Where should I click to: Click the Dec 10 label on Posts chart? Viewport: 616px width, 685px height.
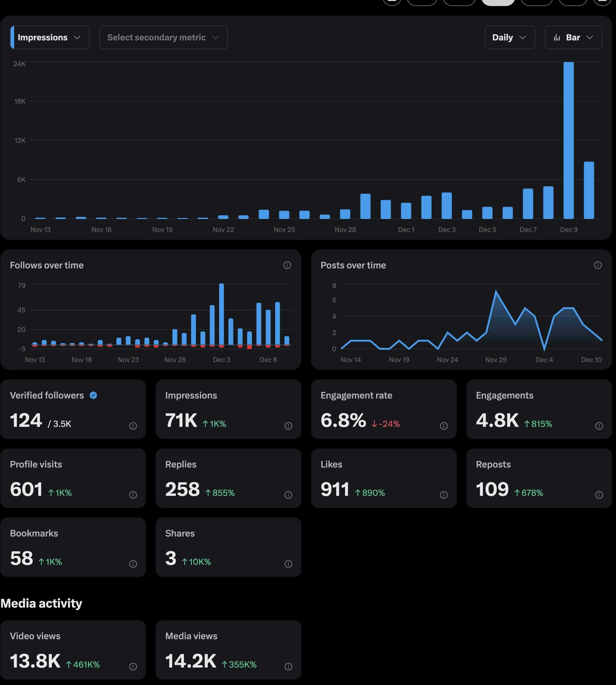[x=591, y=360]
